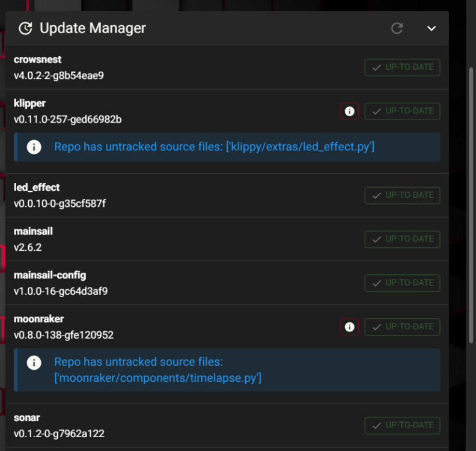
Task: Click led_effect UP-TO-DATE status button
Action: click(402, 195)
